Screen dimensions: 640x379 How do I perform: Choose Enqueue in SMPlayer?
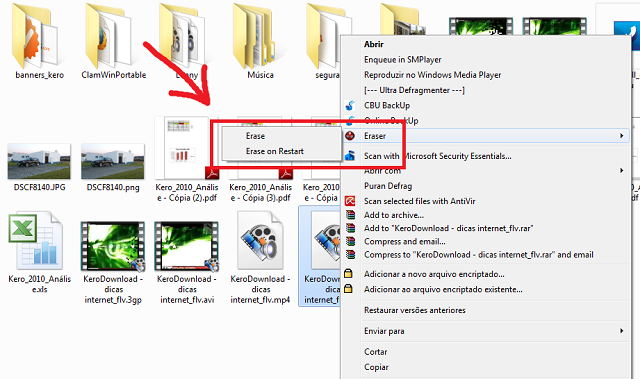pos(403,60)
